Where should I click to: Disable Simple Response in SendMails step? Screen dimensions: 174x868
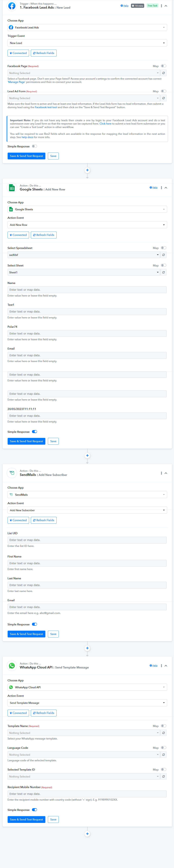(34, 624)
